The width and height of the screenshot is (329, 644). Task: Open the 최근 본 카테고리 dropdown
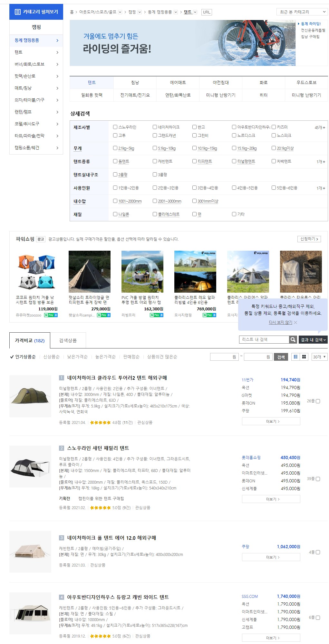pos(302,12)
